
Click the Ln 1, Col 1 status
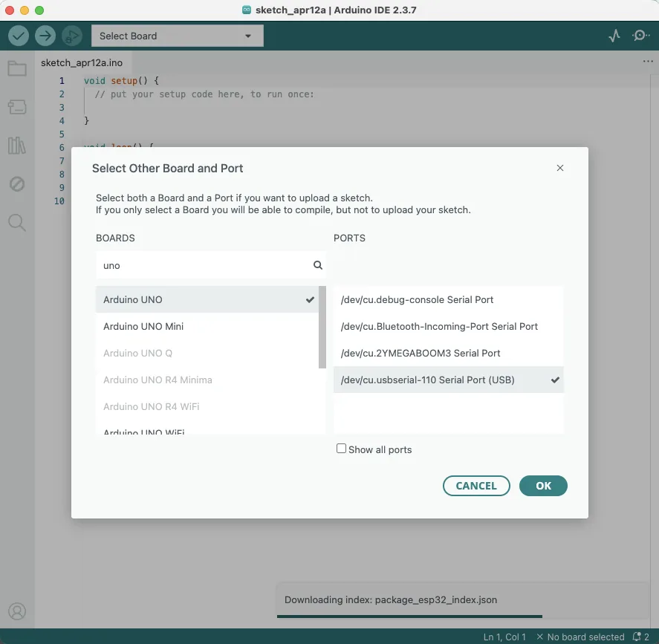point(504,637)
